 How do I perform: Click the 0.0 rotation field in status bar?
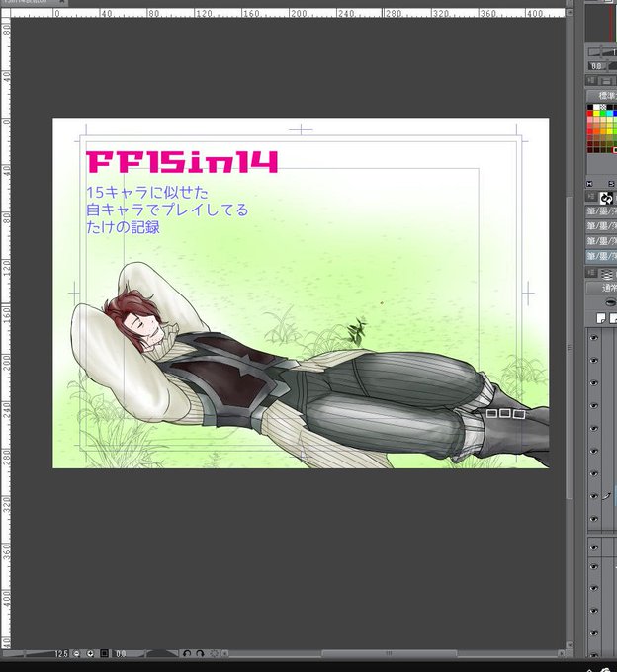(x=121, y=653)
